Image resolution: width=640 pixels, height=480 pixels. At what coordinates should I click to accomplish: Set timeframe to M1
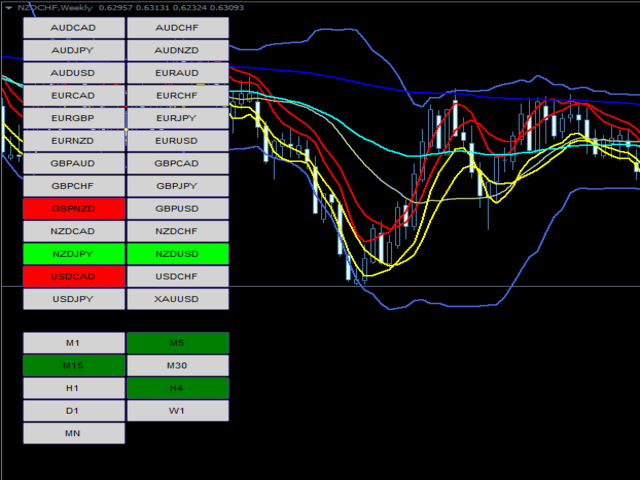click(x=74, y=343)
